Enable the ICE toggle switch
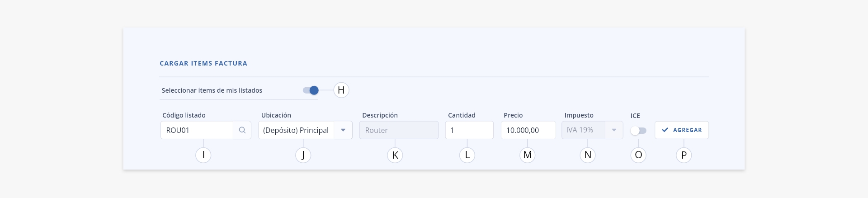This screenshot has width=868, height=198. coord(638,131)
